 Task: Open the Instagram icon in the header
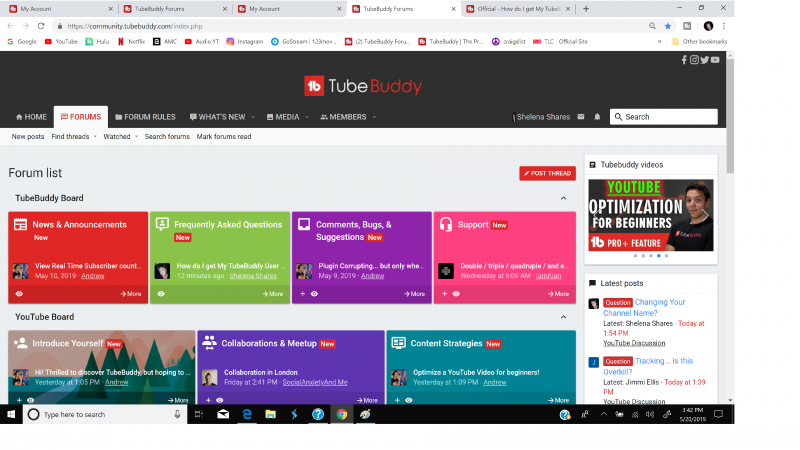pyautogui.click(x=695, y=60)
